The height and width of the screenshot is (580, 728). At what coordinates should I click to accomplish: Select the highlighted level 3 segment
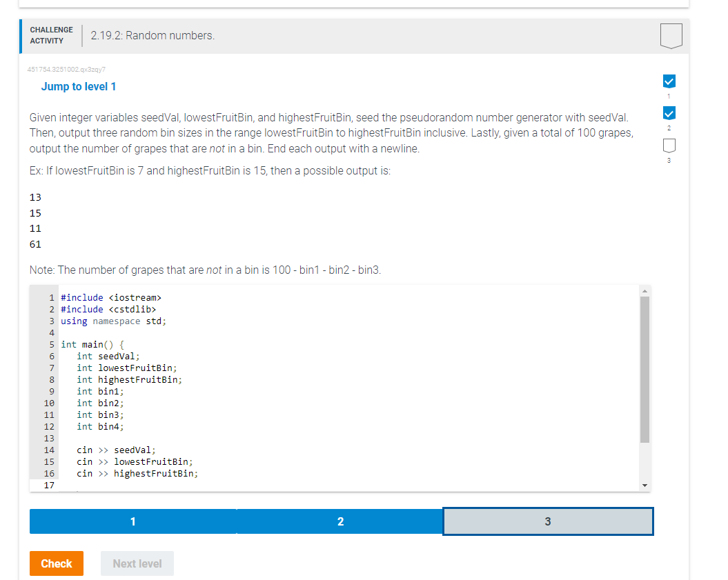(547, 521)
